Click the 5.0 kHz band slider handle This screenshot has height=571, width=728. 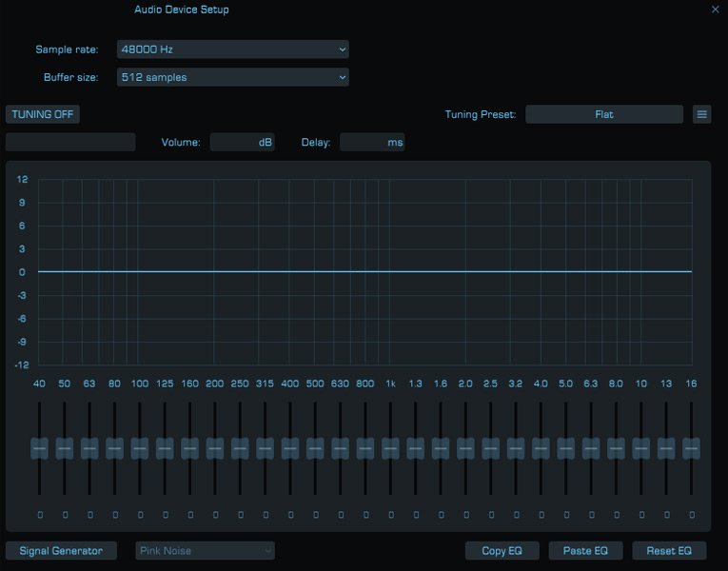tap(565, 447)
